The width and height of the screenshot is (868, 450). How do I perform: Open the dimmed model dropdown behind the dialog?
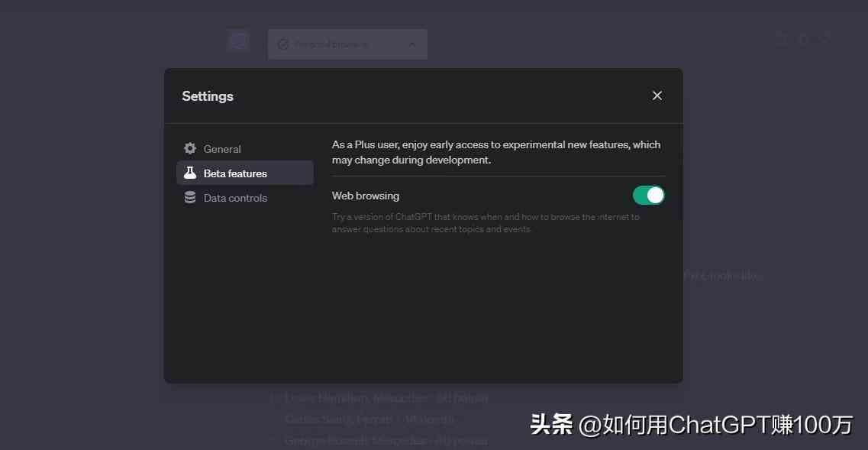(x=347, y=44)
